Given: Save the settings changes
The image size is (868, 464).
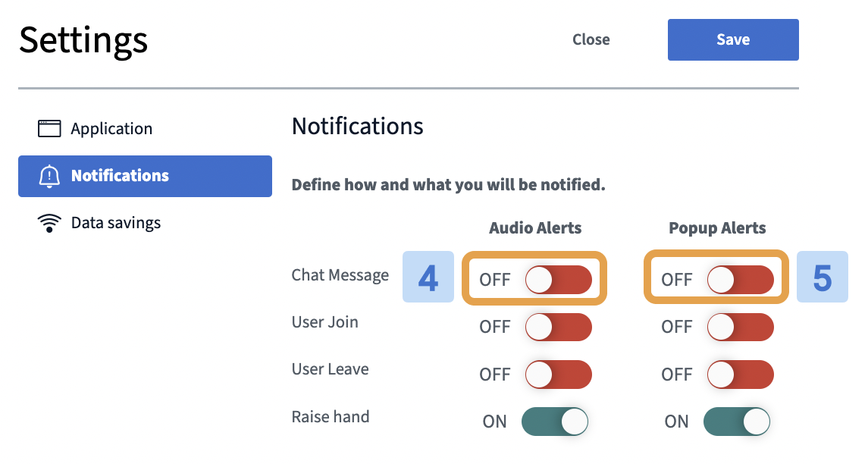Looking at the screenshot, I should [733, 40].
